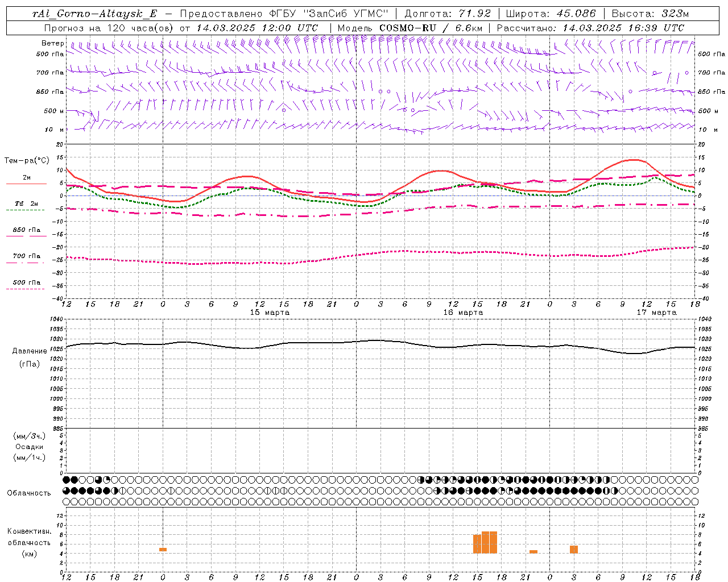
Task: Click the tall orange bar group on 16 March afternoon
Action: coord(485,542)
